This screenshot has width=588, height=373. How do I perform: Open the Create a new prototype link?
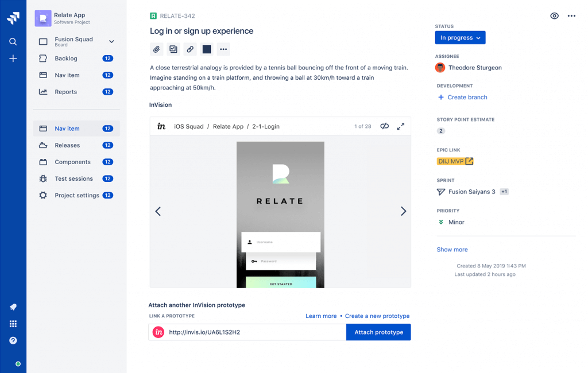coord(377,316)
